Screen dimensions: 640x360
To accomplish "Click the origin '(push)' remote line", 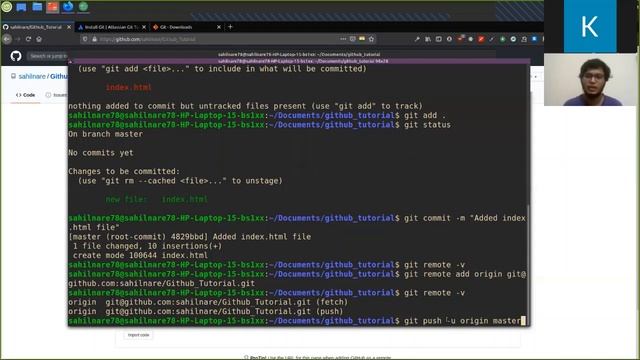I will pyautogui.click(x=206, y=311).
